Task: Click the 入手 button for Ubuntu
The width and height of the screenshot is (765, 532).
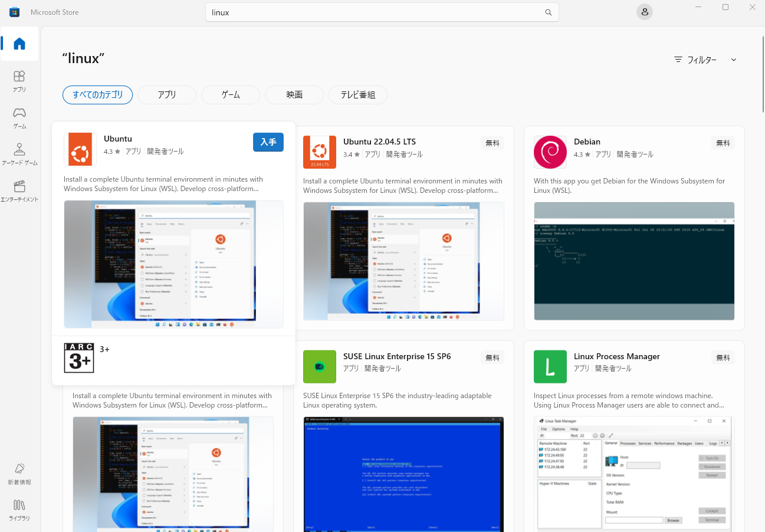Action: [268, 142]
